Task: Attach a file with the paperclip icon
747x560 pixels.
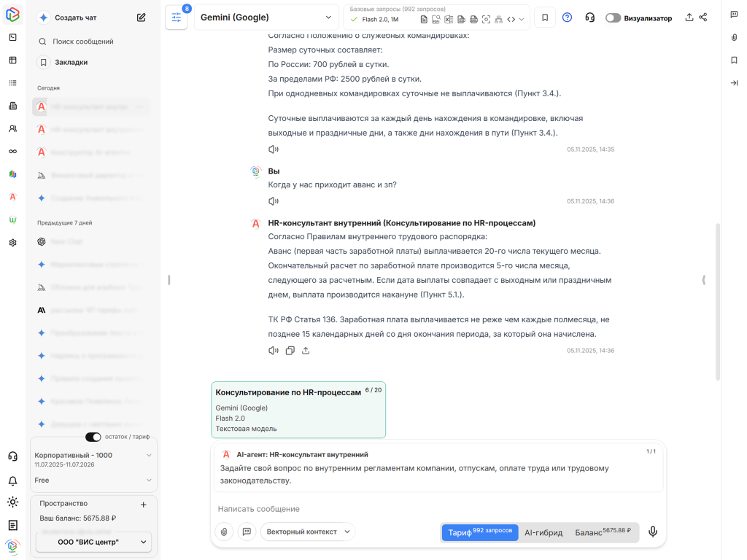Action: pos(223,532)
